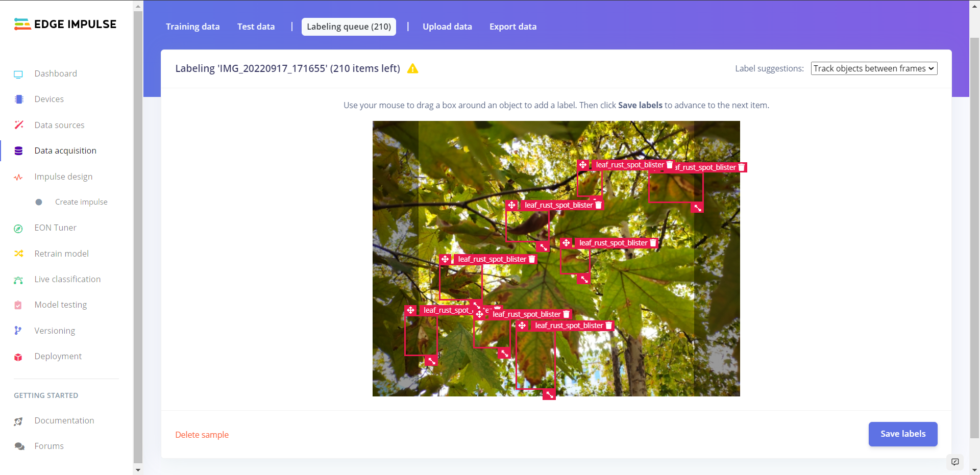Open the Upload data tab
Screen dimensions: 980x475
447,27
